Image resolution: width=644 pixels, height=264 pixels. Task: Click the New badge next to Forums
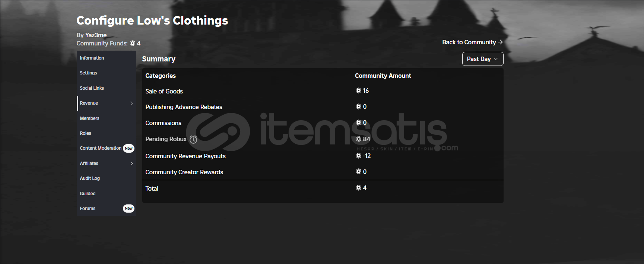click(x=129, y=209)
